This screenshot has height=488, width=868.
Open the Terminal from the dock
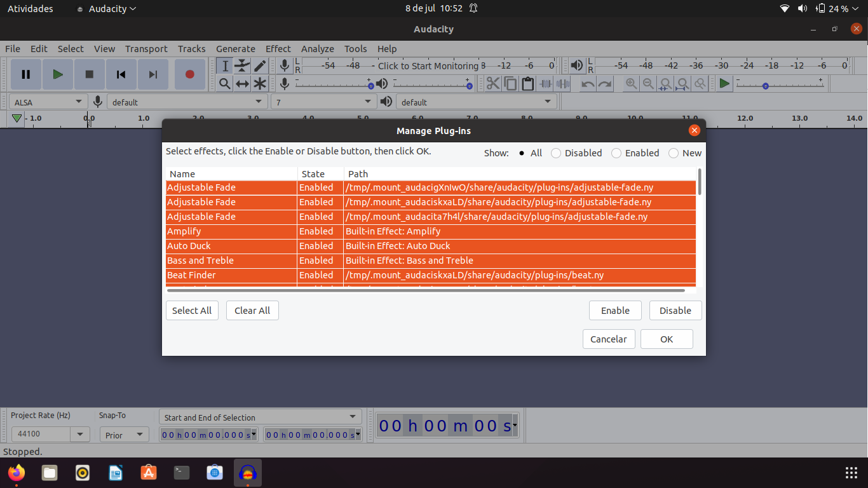(182, 473)
